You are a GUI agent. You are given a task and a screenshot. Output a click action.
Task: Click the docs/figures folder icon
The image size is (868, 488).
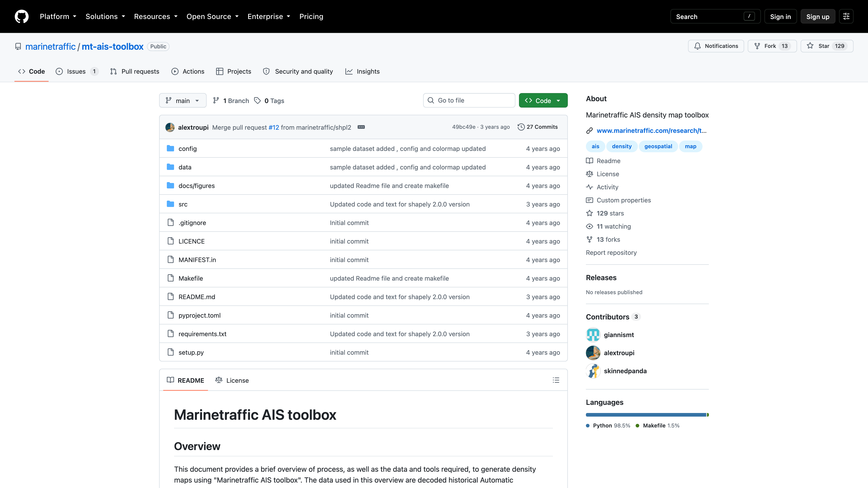(170, 185)
